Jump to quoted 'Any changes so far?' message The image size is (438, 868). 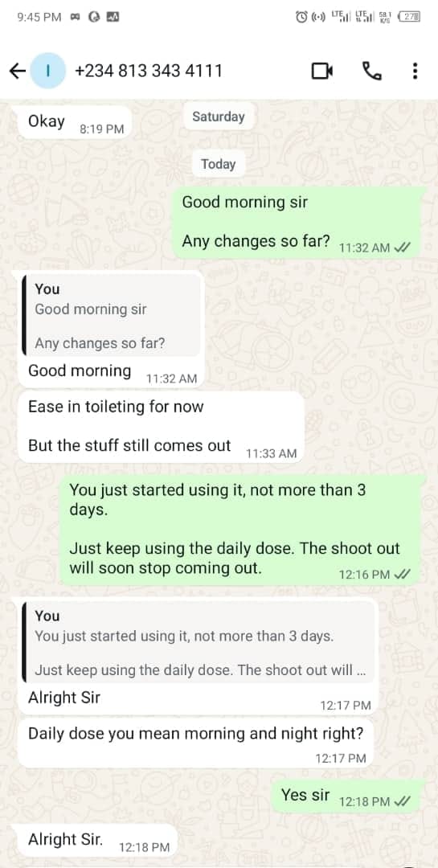tap(111, 316)
